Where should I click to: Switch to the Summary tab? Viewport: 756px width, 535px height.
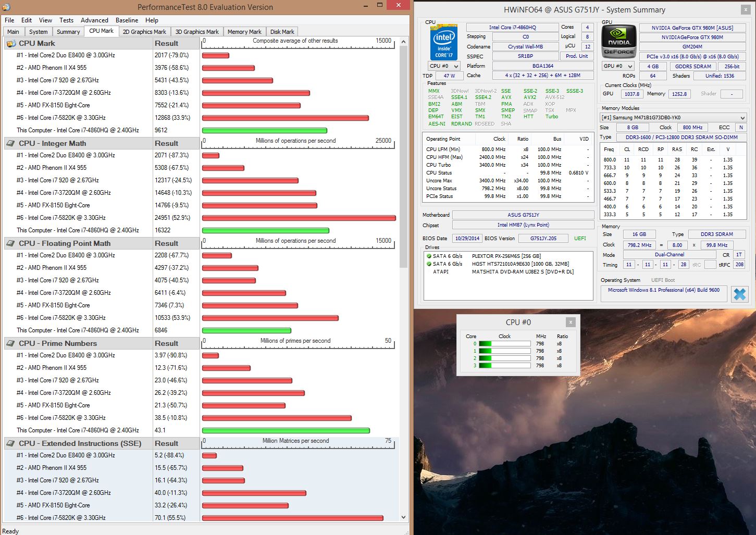[68, 32]
